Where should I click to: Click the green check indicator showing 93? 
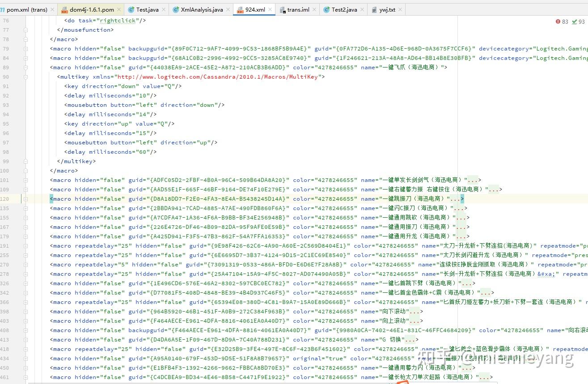point(579,21)
